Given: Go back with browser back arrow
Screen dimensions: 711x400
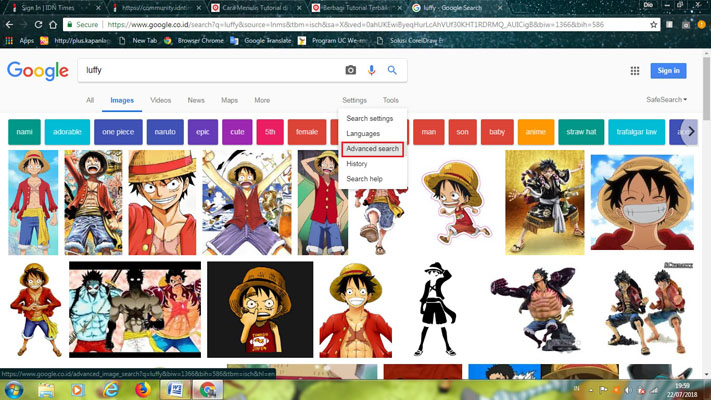Looking at the screenshot, I should 10,24.
